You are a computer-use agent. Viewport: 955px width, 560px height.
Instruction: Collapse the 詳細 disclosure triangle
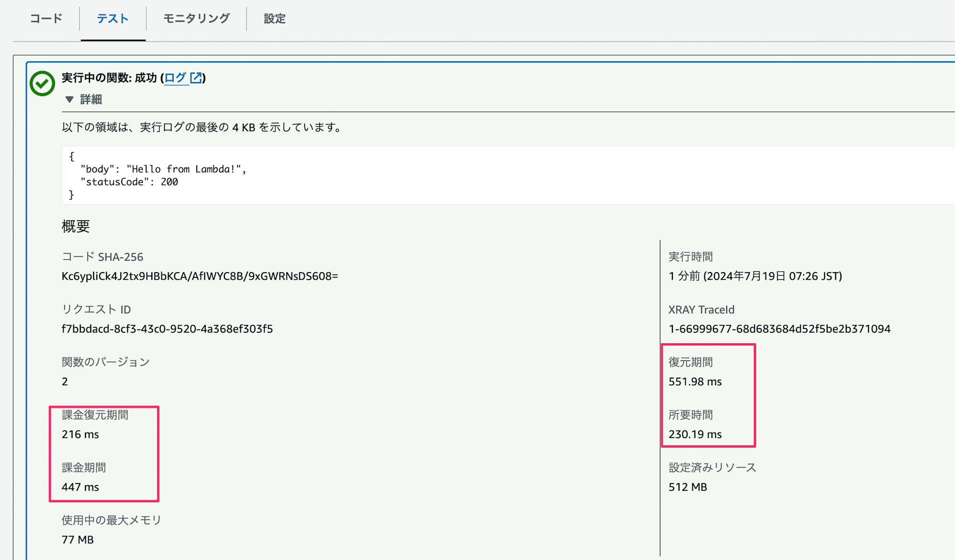(70, 99)
